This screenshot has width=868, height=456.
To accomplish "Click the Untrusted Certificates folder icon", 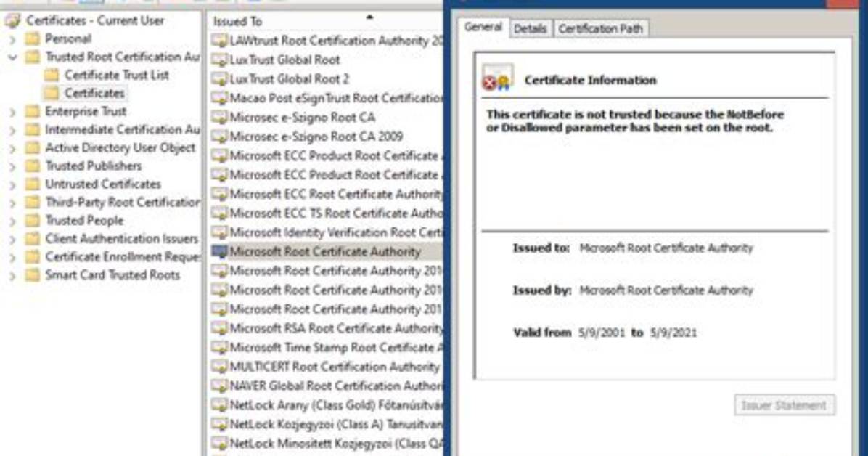I will point(33,184).
